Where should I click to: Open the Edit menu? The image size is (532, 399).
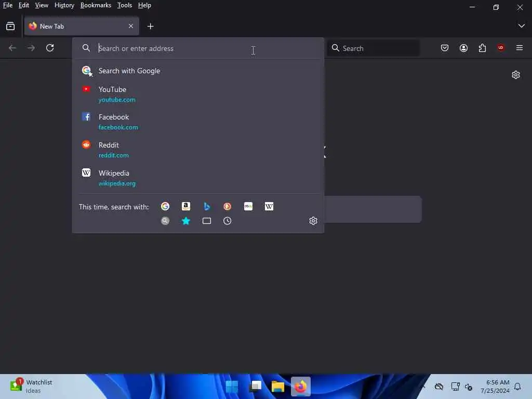pos(24,5)
